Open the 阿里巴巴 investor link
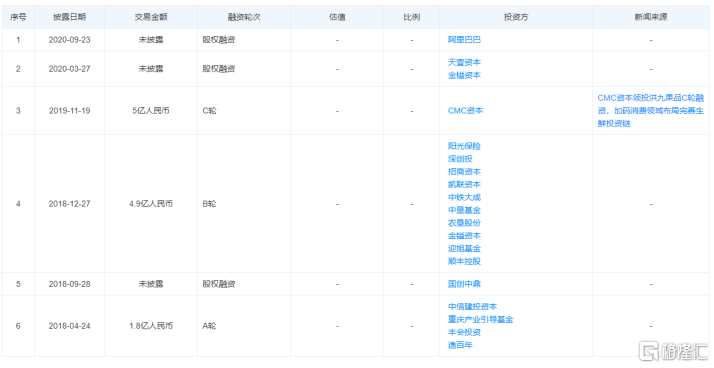Image resolution: width=714 pixels, height=368 pixels. (x=464, y=40)
